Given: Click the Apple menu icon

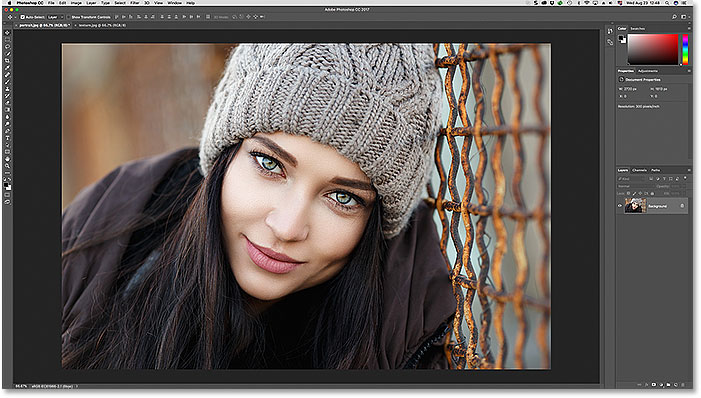Looking at the screenshot, I should (x=9, y=3).
